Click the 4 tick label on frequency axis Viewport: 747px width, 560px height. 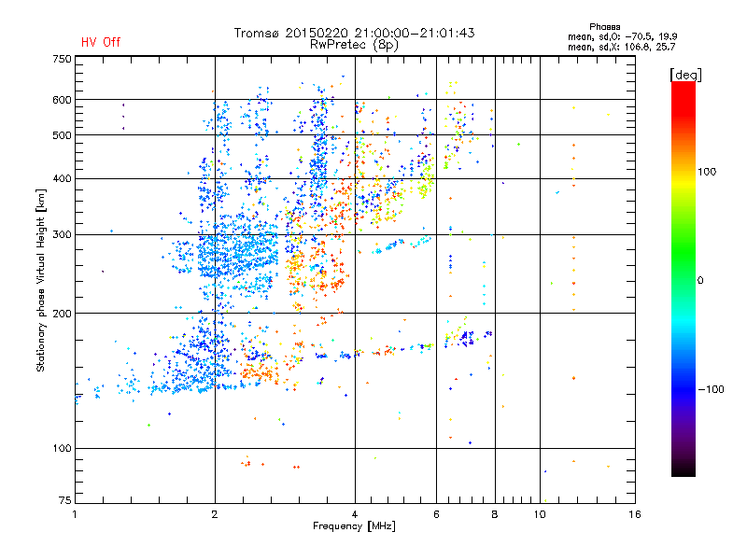coord(355,514)
